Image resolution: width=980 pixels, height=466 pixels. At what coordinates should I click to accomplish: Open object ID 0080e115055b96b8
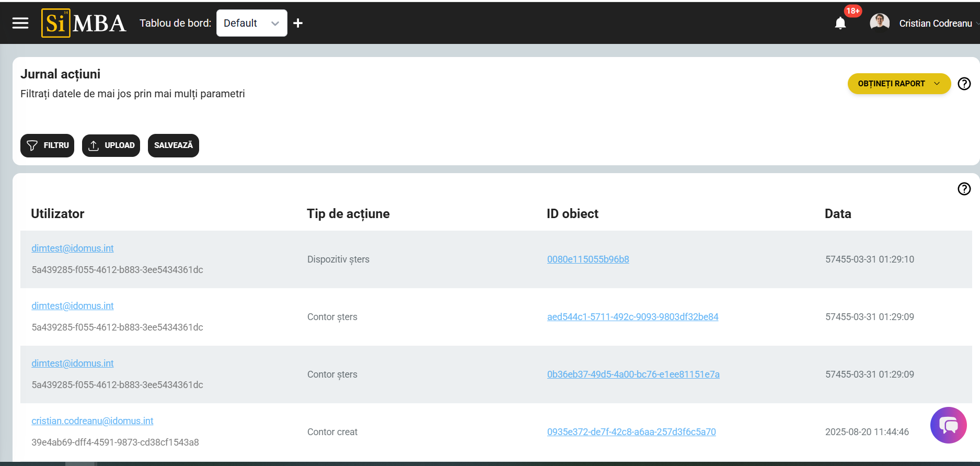point(588,259)
